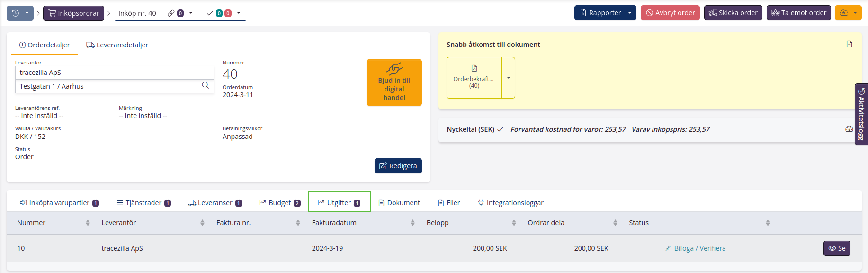Open the Orderbekräftelse PDF document
The height and width of the screenshot is (273, 868).
click(474, 78)
